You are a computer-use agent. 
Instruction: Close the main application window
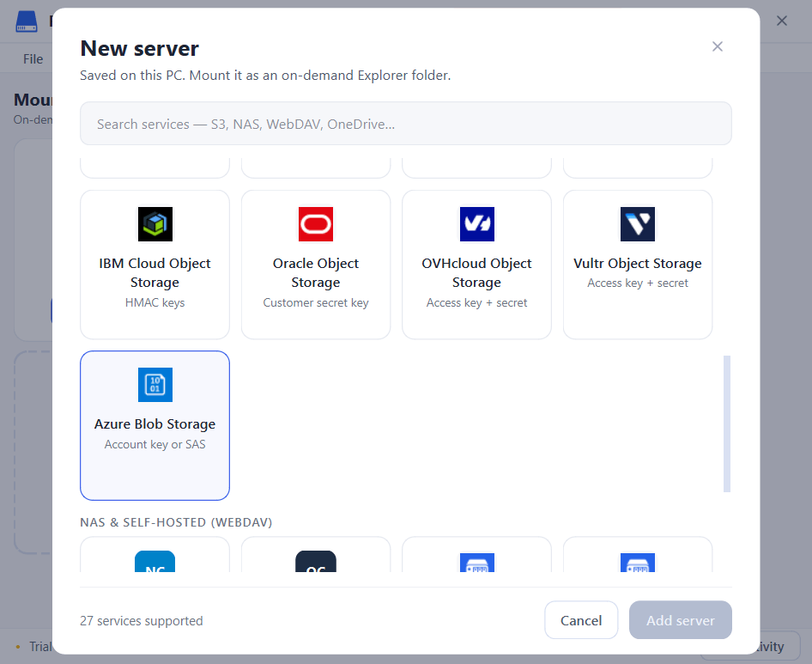782,21
